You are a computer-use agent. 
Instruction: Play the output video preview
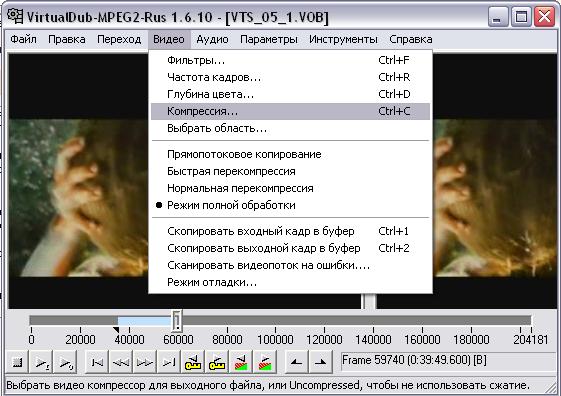tap(66, 362)
